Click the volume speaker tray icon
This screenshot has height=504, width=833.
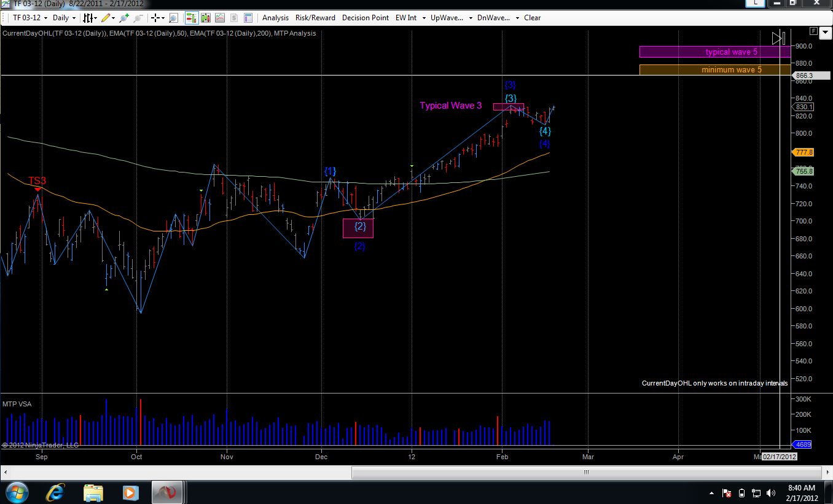coord(771,493)
